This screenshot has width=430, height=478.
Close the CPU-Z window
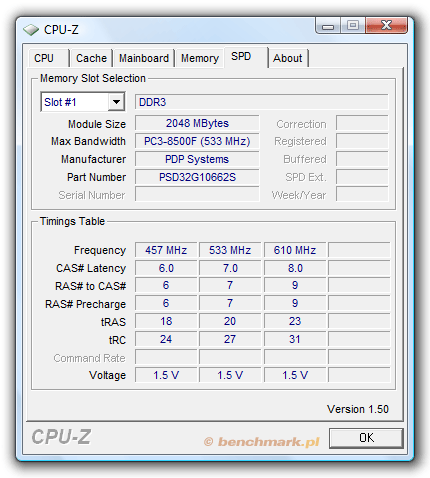point(386,25)
